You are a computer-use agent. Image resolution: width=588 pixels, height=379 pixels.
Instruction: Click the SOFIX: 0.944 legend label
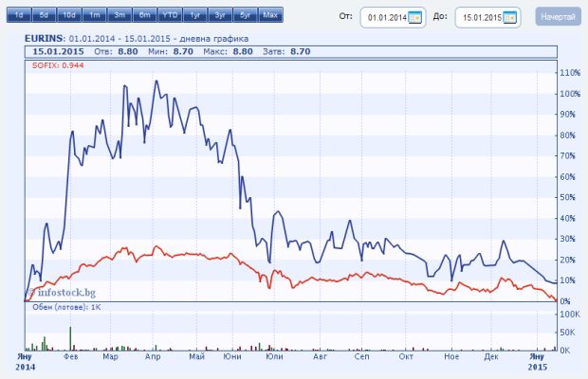tap(58, 65)
